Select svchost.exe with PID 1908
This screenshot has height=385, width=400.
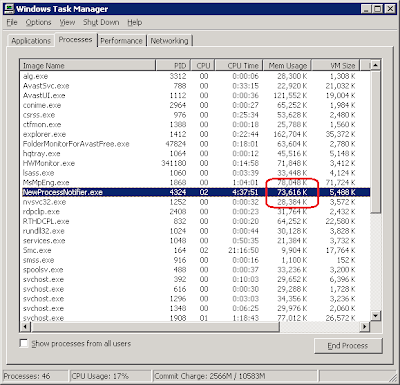(195, 318)
